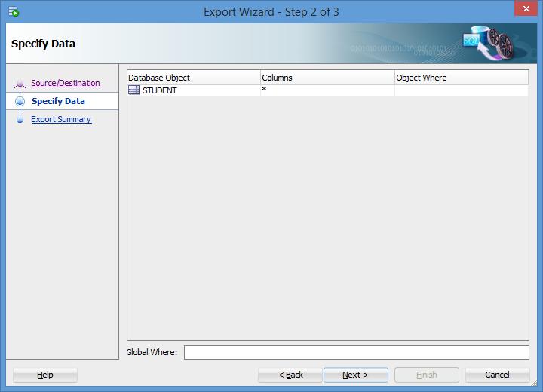Click the Source/Destination step bullet icon
543x392 pixels.
pyautogui.click(x=20, y=84)
